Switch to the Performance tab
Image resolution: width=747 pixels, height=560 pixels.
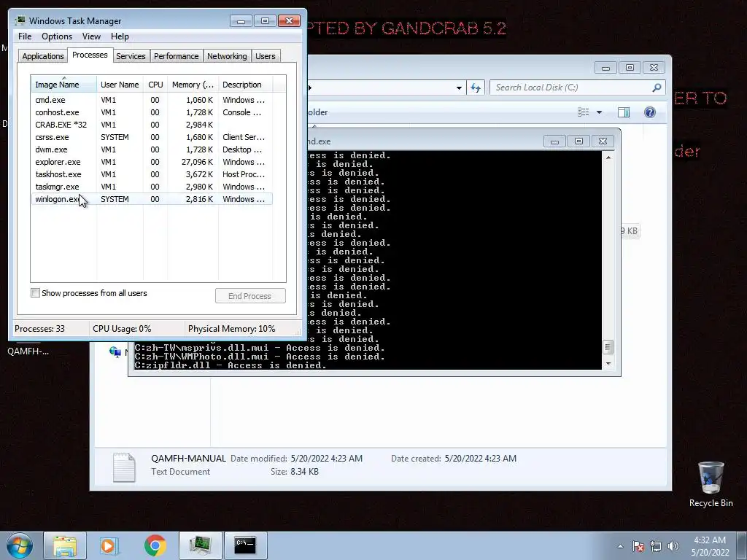pos(176,56)
